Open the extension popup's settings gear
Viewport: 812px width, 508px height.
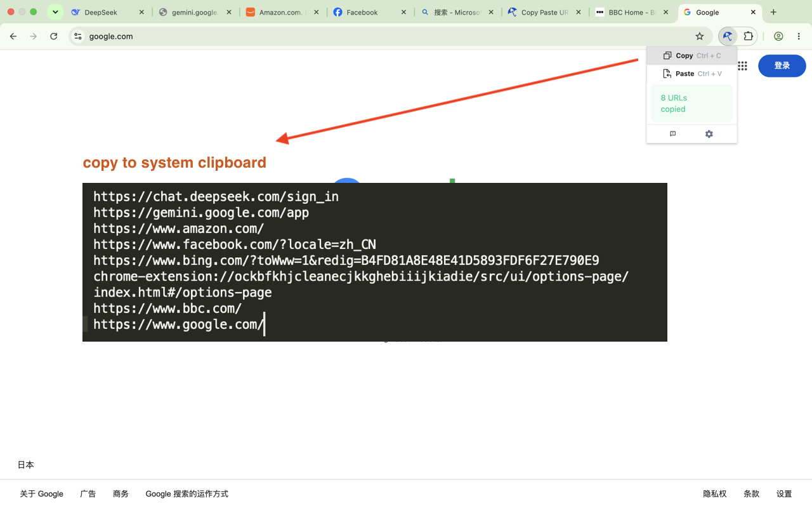point(709,134)
